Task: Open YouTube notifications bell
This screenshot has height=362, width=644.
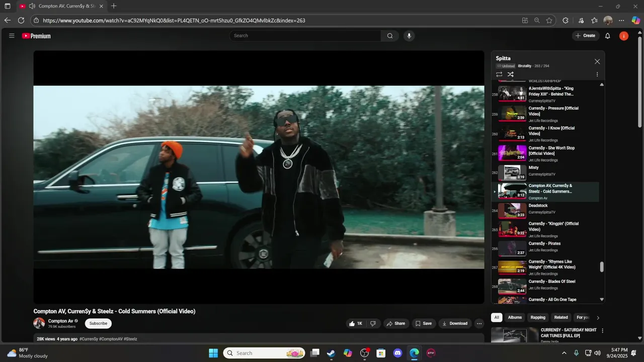Action: click(607, 36)
